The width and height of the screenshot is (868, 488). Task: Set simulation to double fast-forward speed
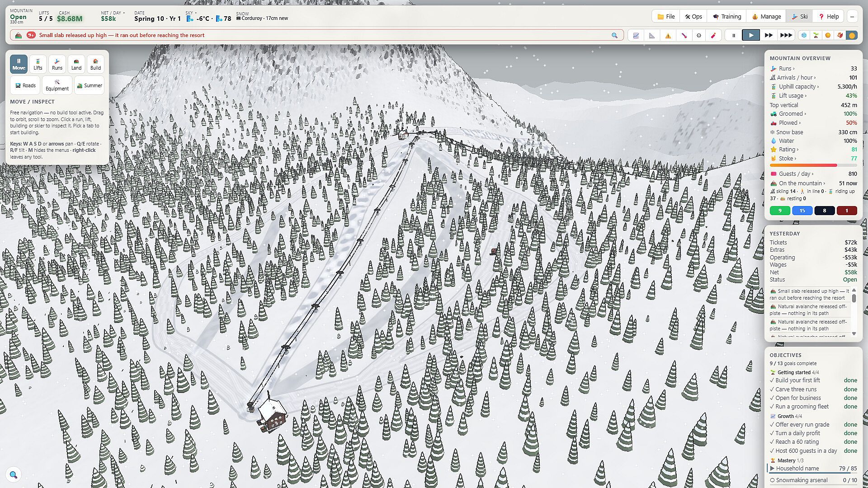pos(769,35)
